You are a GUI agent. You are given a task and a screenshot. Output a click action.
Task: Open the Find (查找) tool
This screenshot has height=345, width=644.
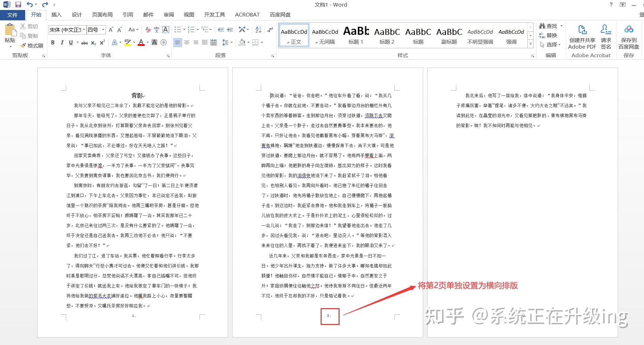[551, 26]
